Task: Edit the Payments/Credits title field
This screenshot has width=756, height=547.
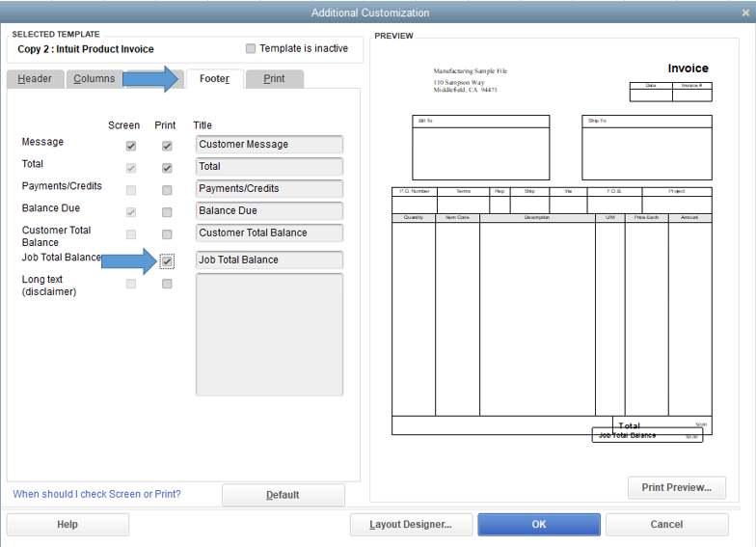Action: [x=269, y=189]
